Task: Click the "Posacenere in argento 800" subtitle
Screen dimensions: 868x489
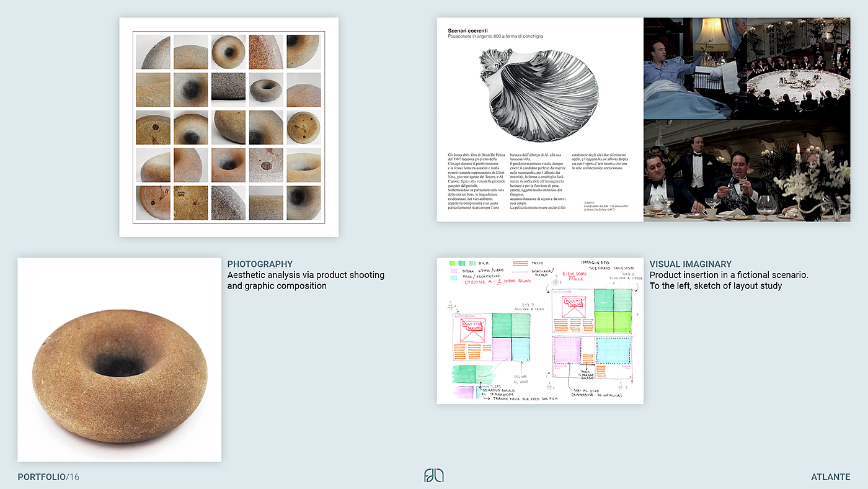Action: pos(495,37)
